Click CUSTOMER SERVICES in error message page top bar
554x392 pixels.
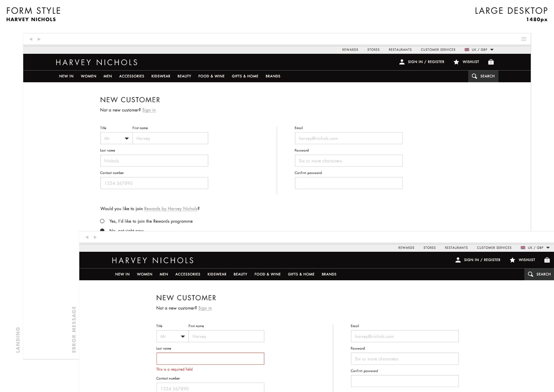pos(494,248)
